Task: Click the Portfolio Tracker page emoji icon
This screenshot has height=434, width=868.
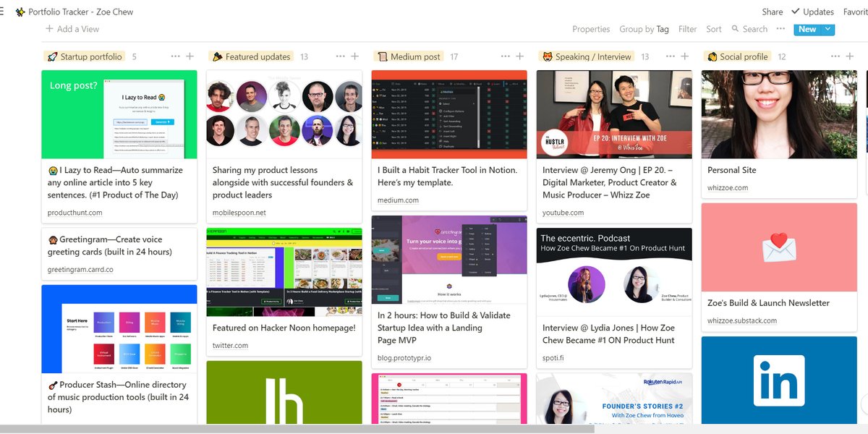Action: pos(20,12)
